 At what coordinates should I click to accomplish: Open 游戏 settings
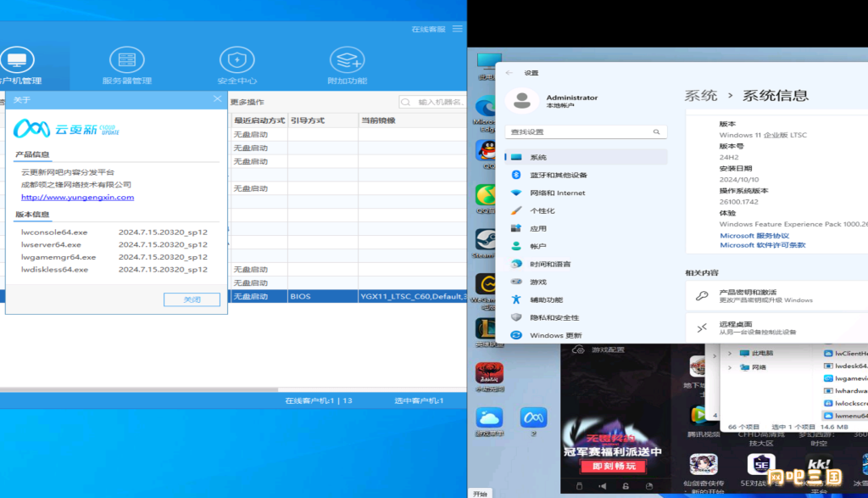pyautogui.click(x=586, y=282)
